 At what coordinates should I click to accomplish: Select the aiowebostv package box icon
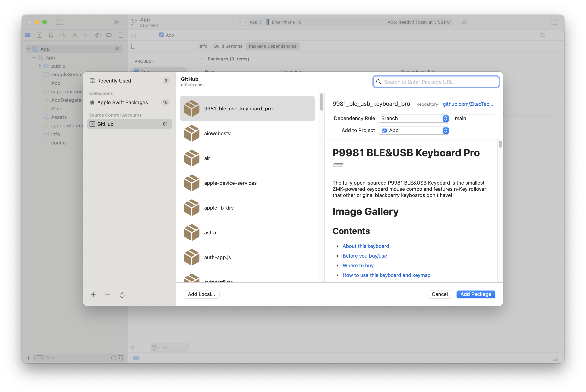click(192, 133)
